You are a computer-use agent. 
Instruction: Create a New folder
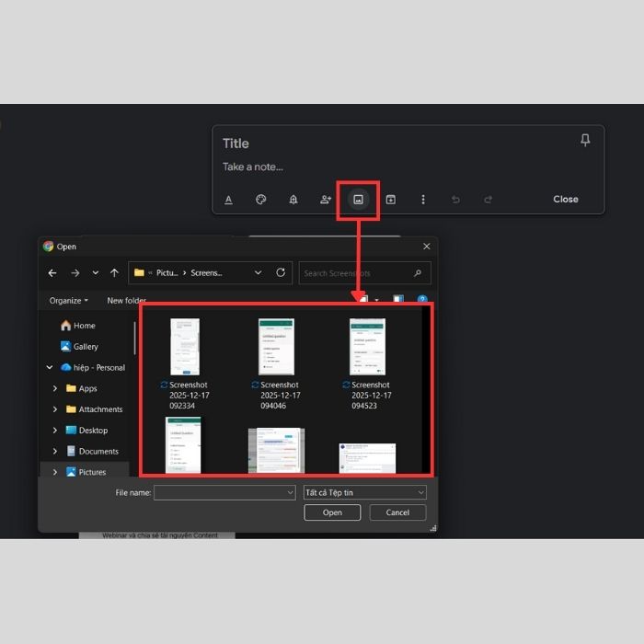click(127, 301)
